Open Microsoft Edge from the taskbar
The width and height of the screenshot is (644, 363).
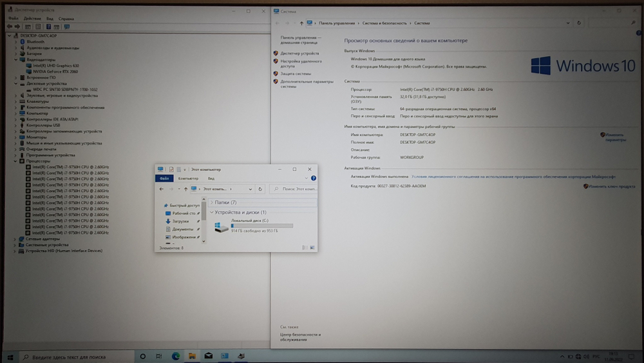(175, 356)
